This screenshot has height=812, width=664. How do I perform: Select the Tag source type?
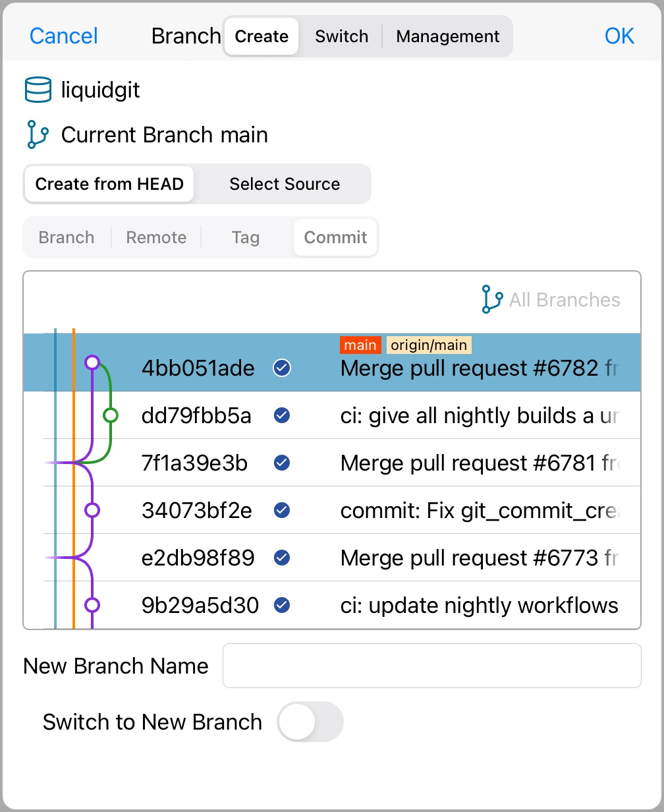pos(245,237)
